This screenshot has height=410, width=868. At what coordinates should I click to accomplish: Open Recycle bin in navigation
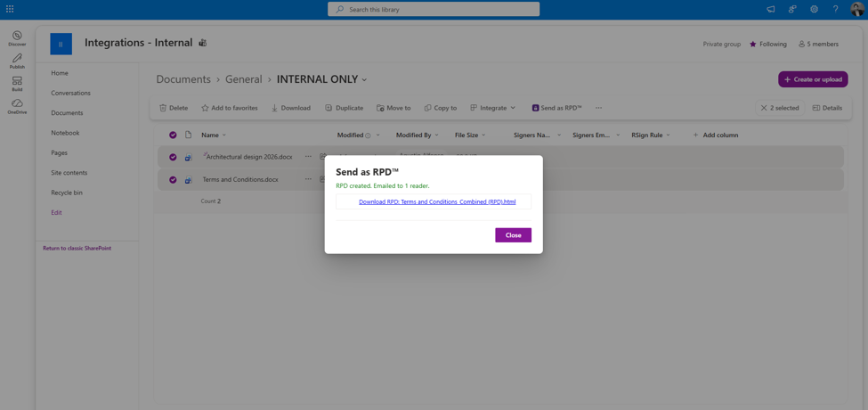click(67, 193)
